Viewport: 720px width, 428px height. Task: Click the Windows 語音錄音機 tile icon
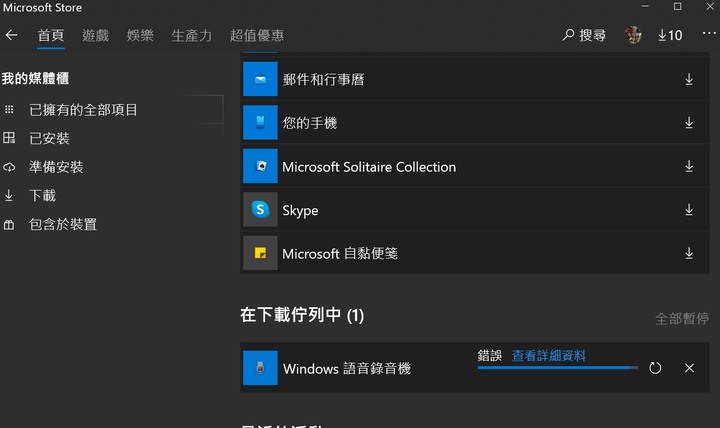pos(260,368)
